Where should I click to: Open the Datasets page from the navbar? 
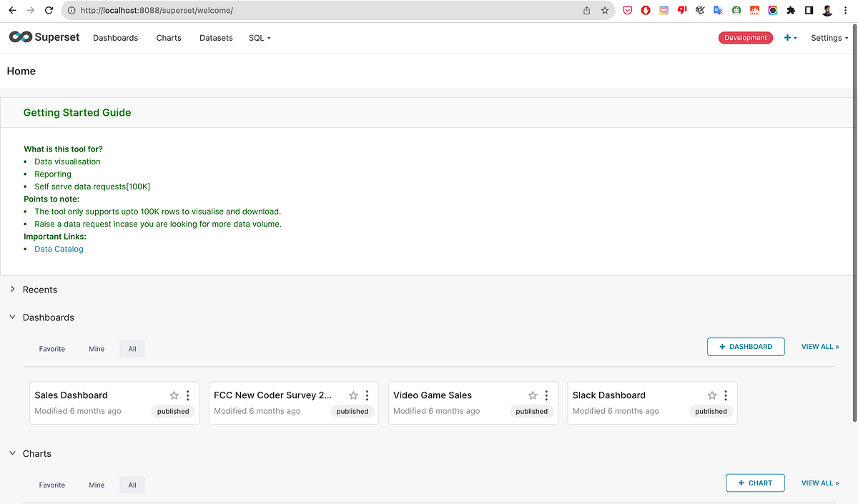(x=216, y=37)
